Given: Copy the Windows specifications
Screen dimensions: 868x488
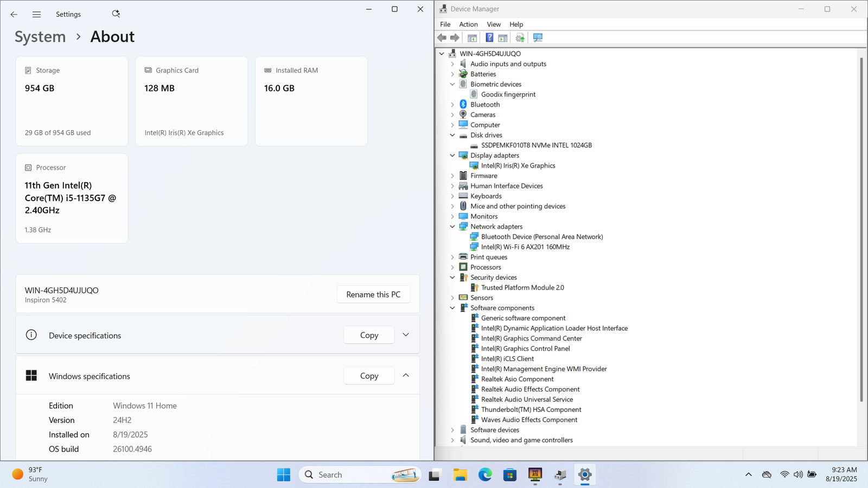Looking at the screenshot, I should [369, 376].
